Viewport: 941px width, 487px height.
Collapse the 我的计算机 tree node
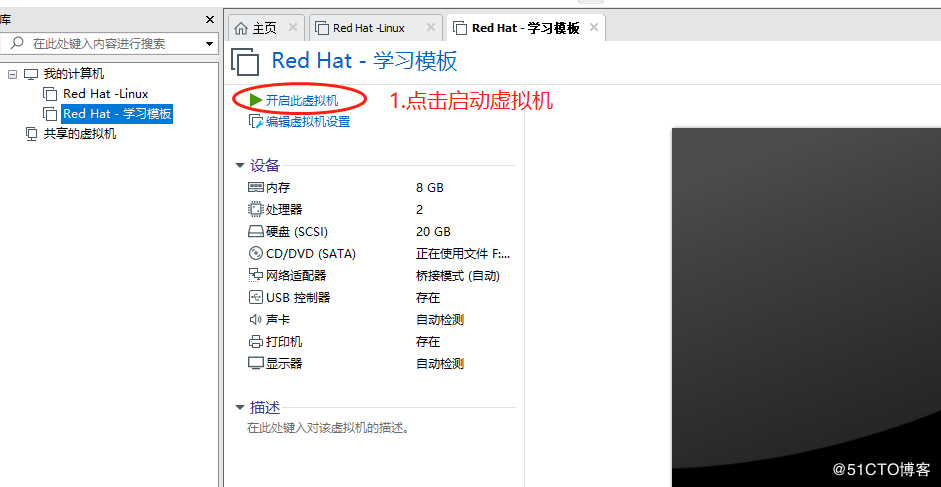(x=13, y=74)
